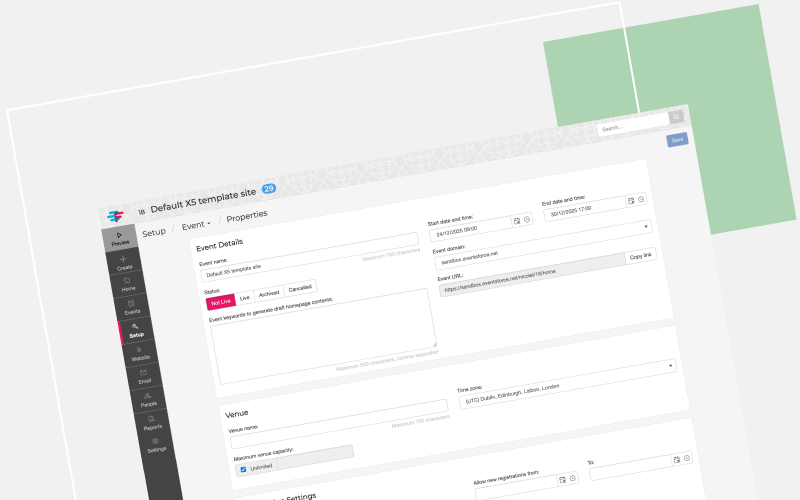Click the search magnifier button
This screenshot has height=500, width=800.
click(x=676, y=117)
